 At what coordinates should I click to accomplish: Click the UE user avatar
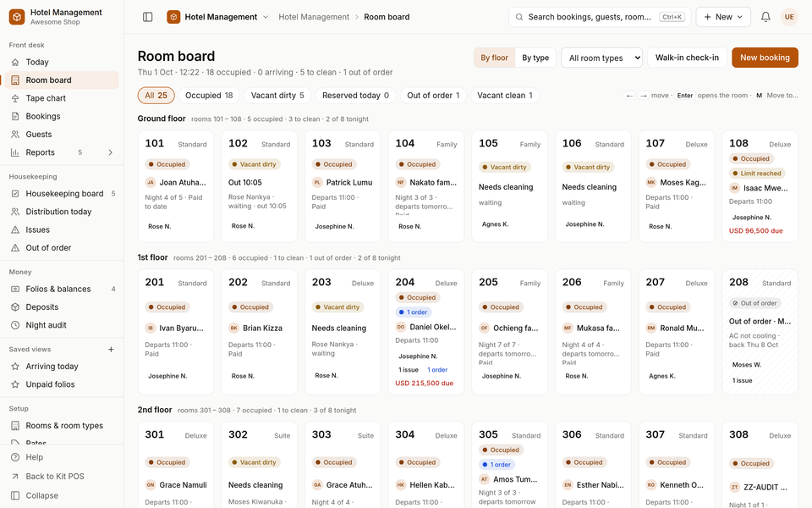pos(789,17)
